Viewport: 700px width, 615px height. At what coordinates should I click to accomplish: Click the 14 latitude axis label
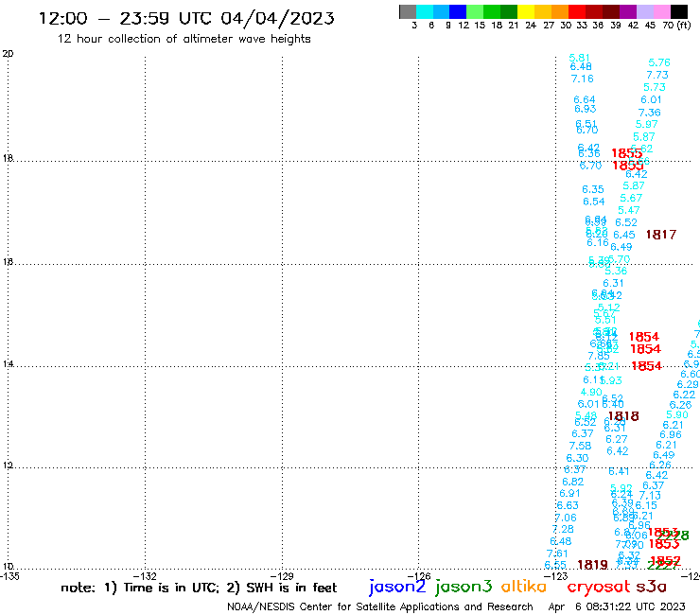pos(8,364)
